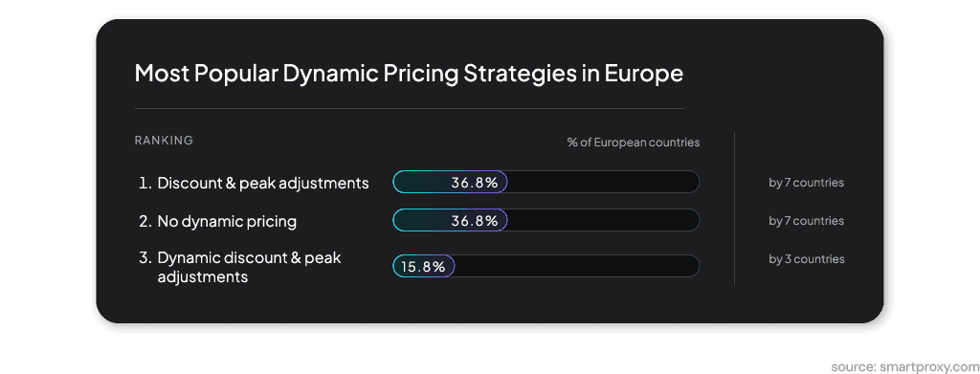This screenshot has width=980, height=374.
Task: Click the rank number 1 marker
Action: [145, 183]
